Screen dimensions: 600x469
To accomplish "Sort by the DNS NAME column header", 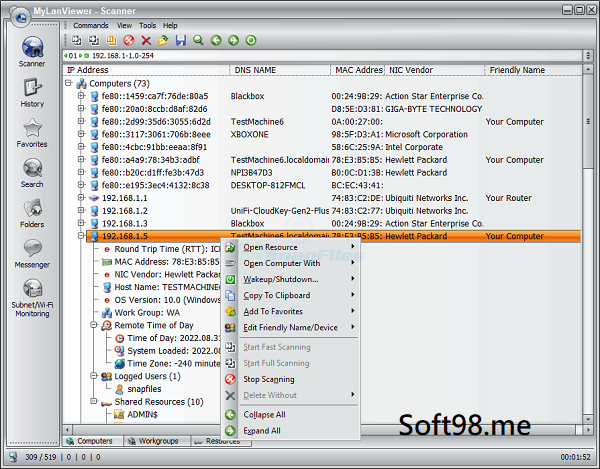I will (x=280, y=70).
